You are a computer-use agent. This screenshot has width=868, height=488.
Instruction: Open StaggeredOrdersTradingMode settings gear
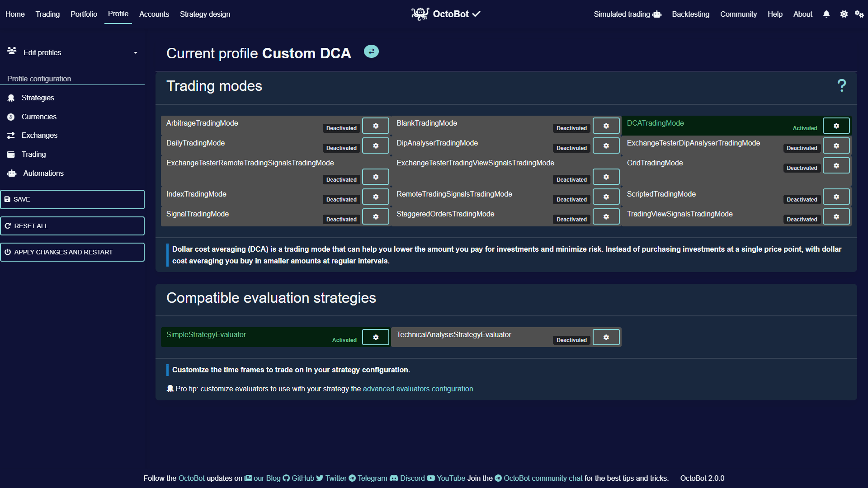click(x=606, y=216)
